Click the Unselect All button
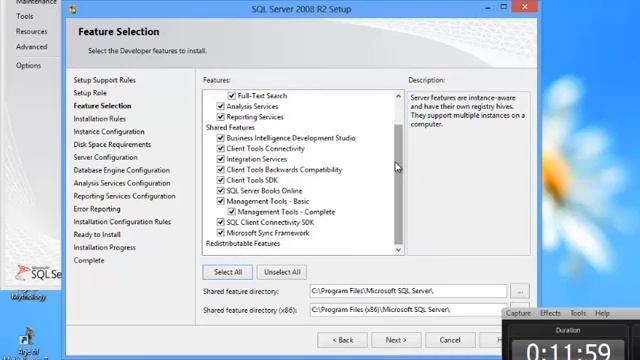The height and width of the screenshot is (360, 640). click(282, 272)
